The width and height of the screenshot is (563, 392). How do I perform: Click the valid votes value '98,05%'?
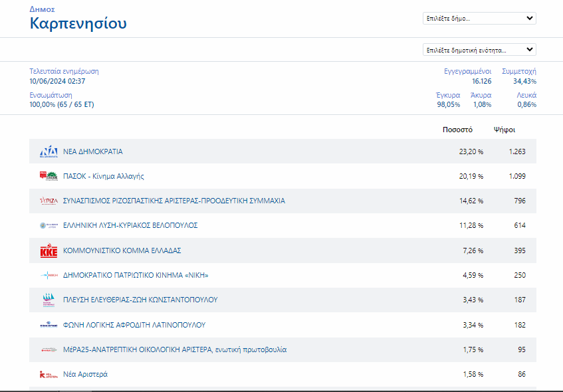(x=449, y=105)
